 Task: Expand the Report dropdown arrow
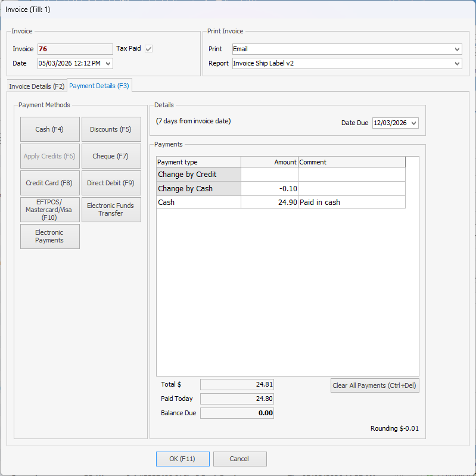457,63
